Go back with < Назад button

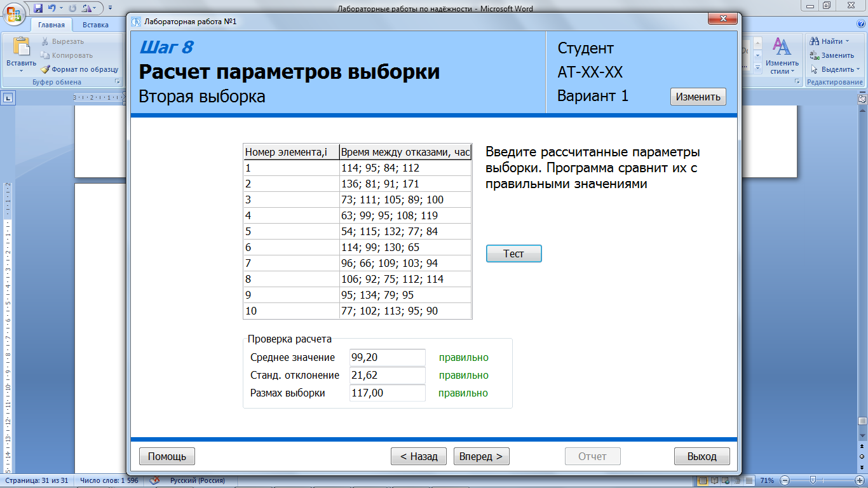point(419,456)
